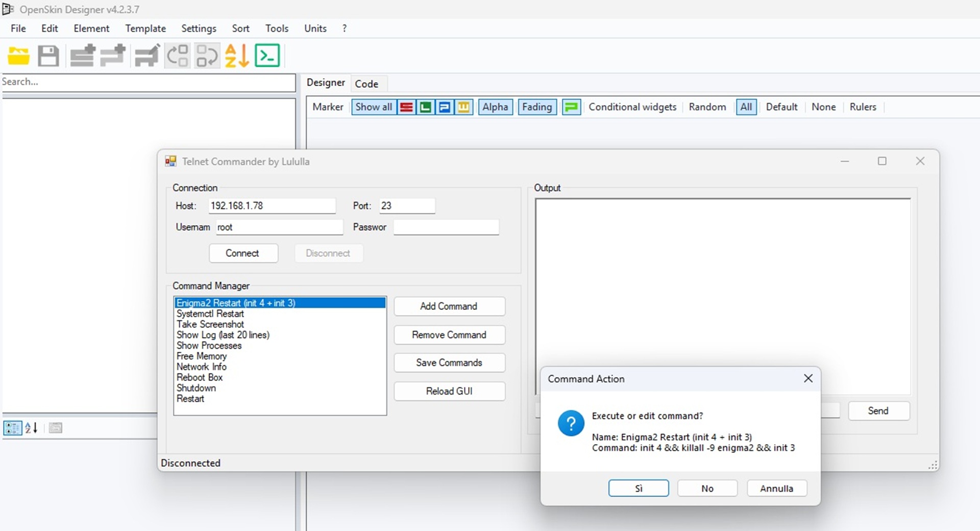The image size is (980, 531).
Task: Click the Password input field
Action: (446, 227)
